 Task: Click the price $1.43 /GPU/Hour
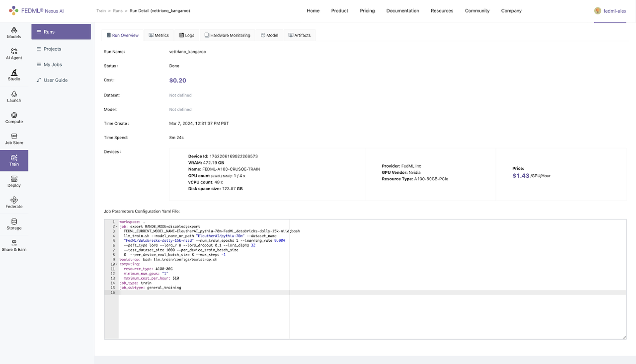pyautogui.click(x=531, y=176)
